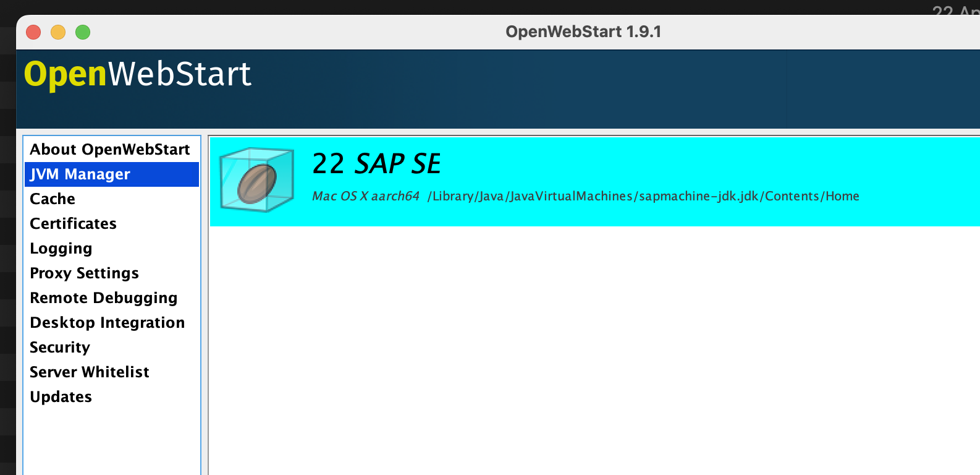Image resolution: width=980 pixels, height=475 pixels.
Task: Click the sapmachine-jdk.jdk path text
Action: point(643,196)
